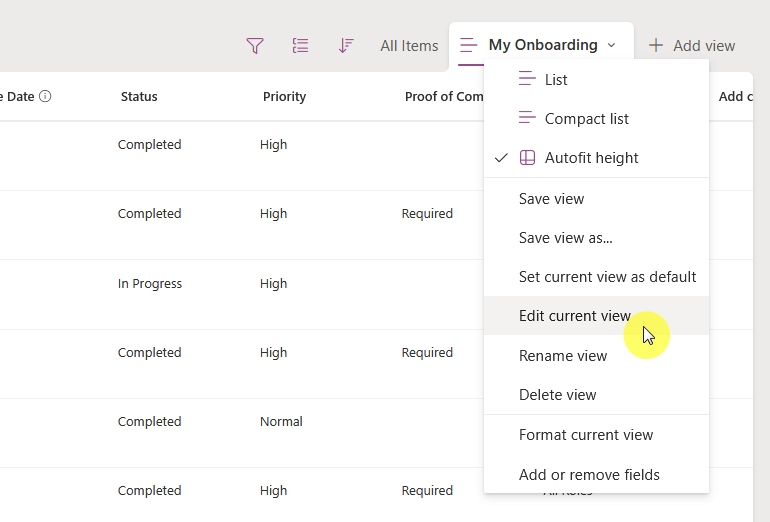The width and height of the screenshot is (770, 522).
Task: Select Set current view as default
Action: pos(596,277)
